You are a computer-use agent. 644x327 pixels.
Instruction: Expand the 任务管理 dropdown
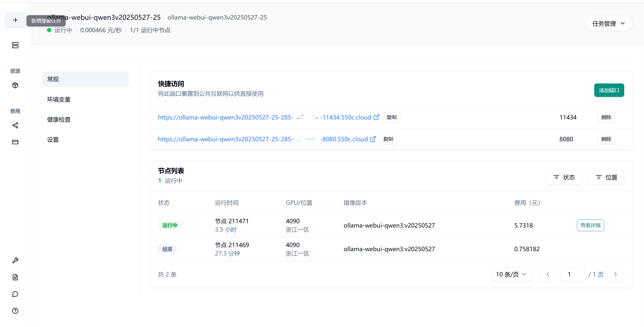pyautogui.click(x=609, y=24)
